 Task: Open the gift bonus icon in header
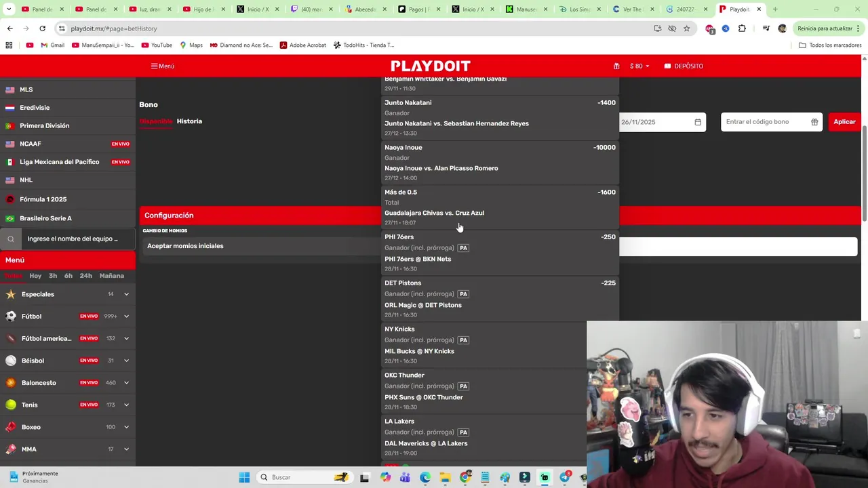pyautogui.click(x=616, y=66)
